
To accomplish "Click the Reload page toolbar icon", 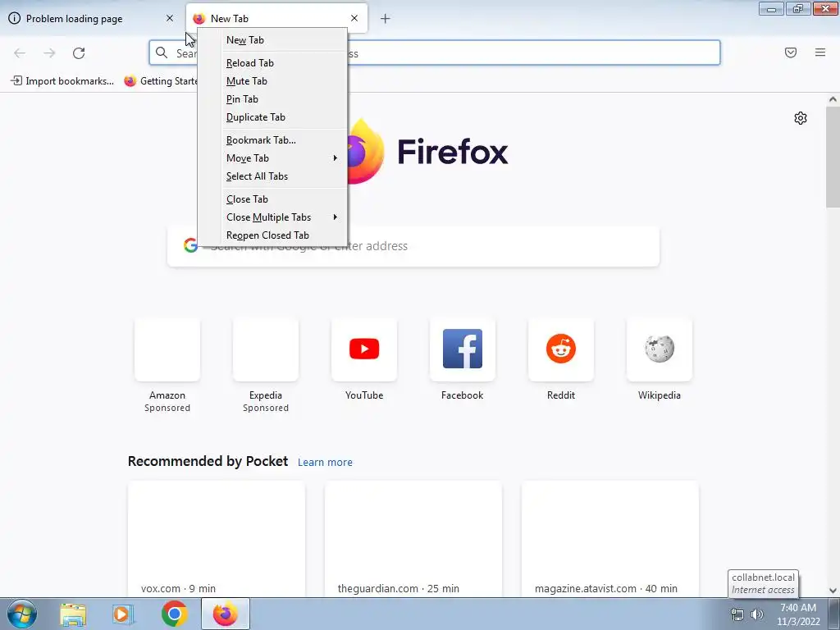I will pyautogui.click(x=79, y=53).
